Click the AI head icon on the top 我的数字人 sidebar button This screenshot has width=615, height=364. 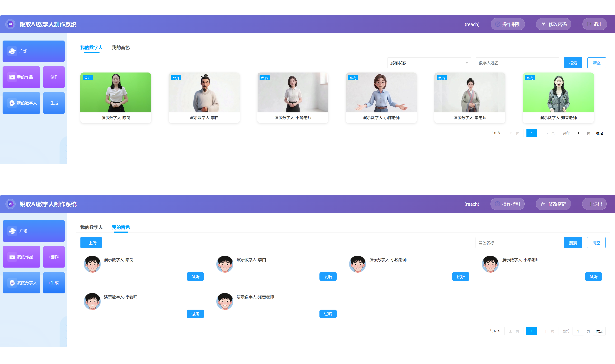[12, 103]
